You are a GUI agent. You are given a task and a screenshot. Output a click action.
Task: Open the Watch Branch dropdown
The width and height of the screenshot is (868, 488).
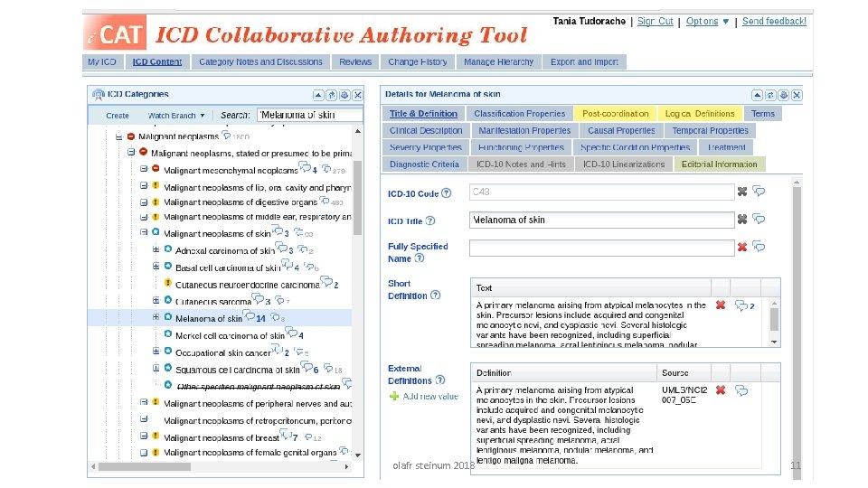[x=176, y=115]
